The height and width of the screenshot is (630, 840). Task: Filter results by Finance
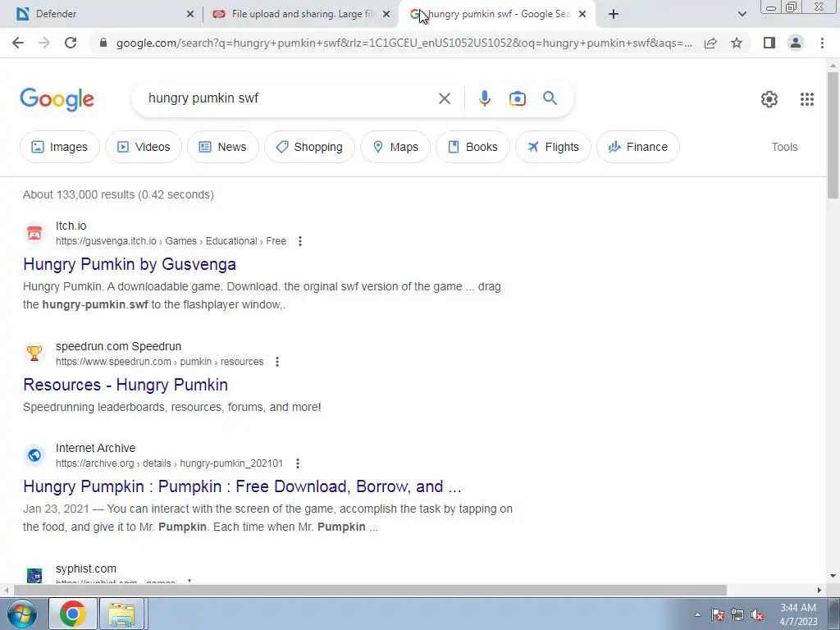[637, 147]
